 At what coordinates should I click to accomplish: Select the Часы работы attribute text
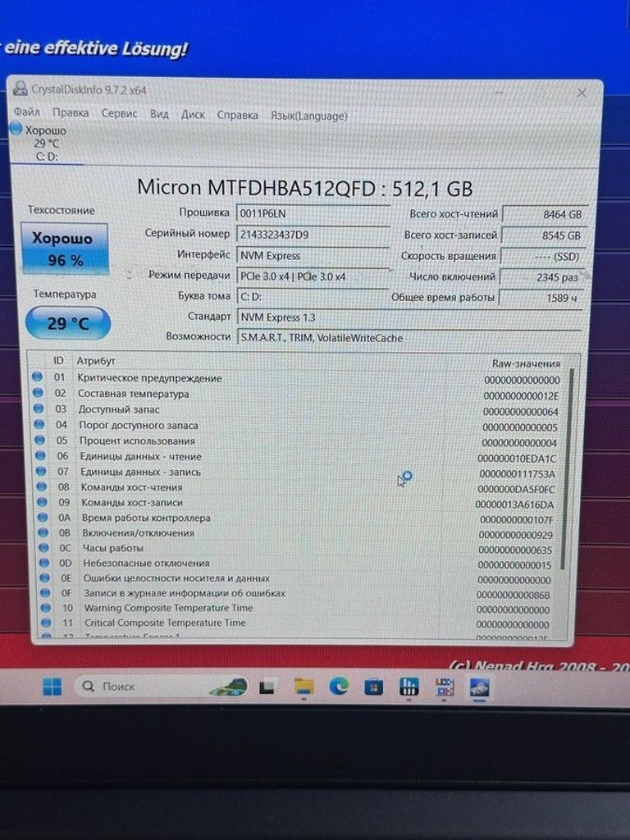(x=112, y=548)
